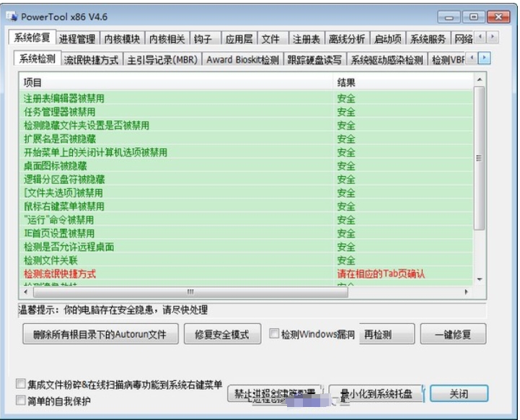Click the vertical scrollbar thumb of results list

pos(479,158)
